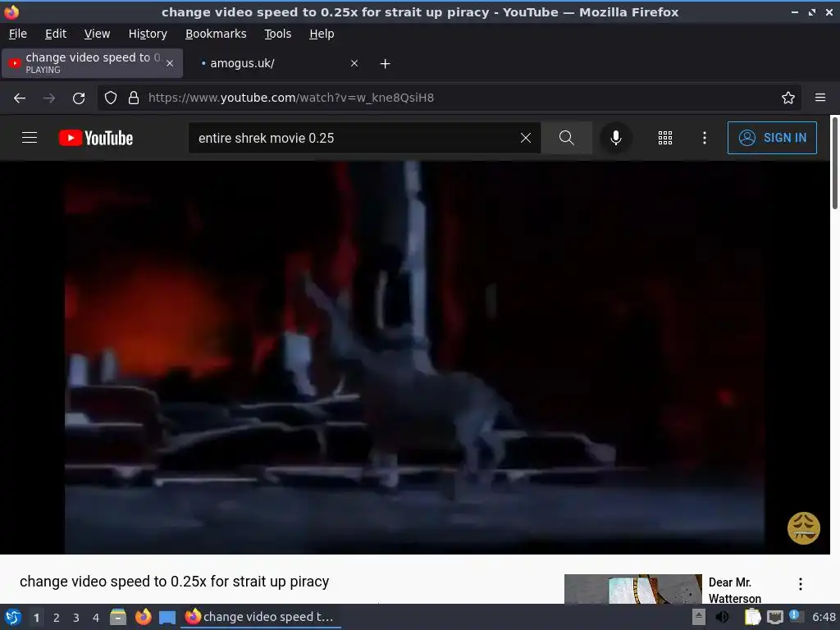Click the browser forward arrow
The height and width of the screenshot is (630, 840).
tap(49, 98)
